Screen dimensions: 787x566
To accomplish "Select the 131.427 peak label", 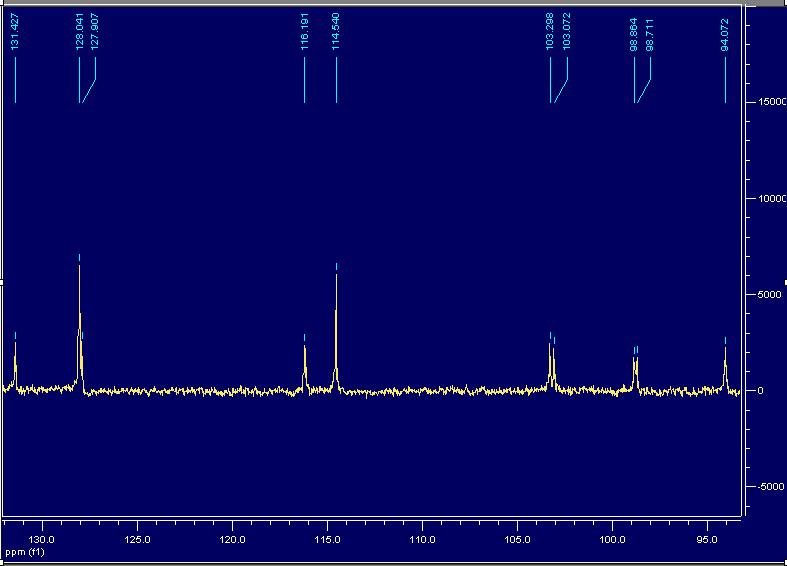I will coord(15,32).
